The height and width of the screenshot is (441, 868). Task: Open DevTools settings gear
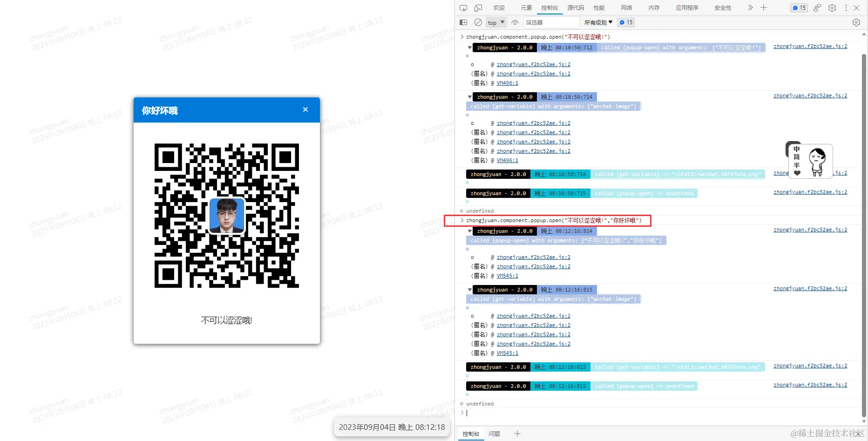tap(832, 8)
